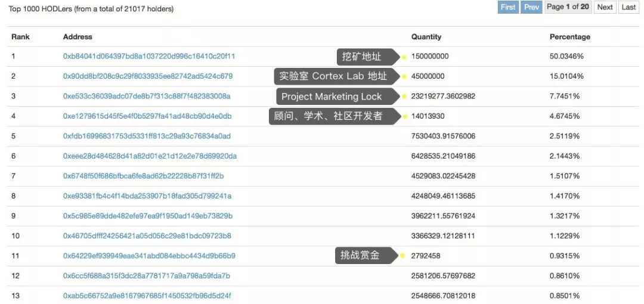This screenshot has width=644, height=304.
Task: Select quantity 3366329.12128111
Action: 443,236
